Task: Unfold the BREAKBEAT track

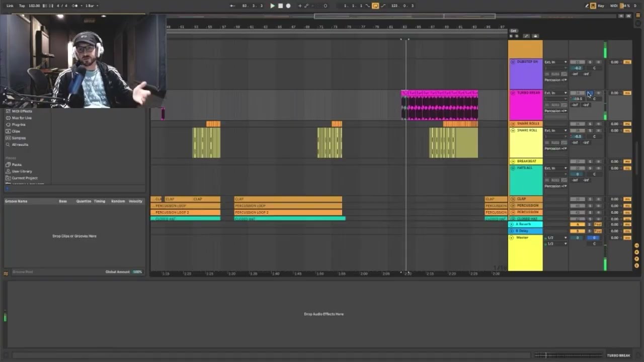Action: point(513,161)
